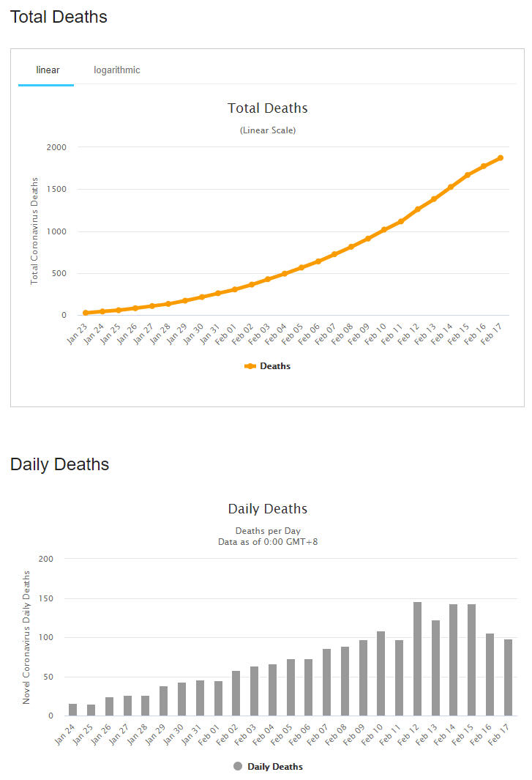Click the Feb 17 data point on orange line
The image size is (532, 780).
click(x=501, y=158)
